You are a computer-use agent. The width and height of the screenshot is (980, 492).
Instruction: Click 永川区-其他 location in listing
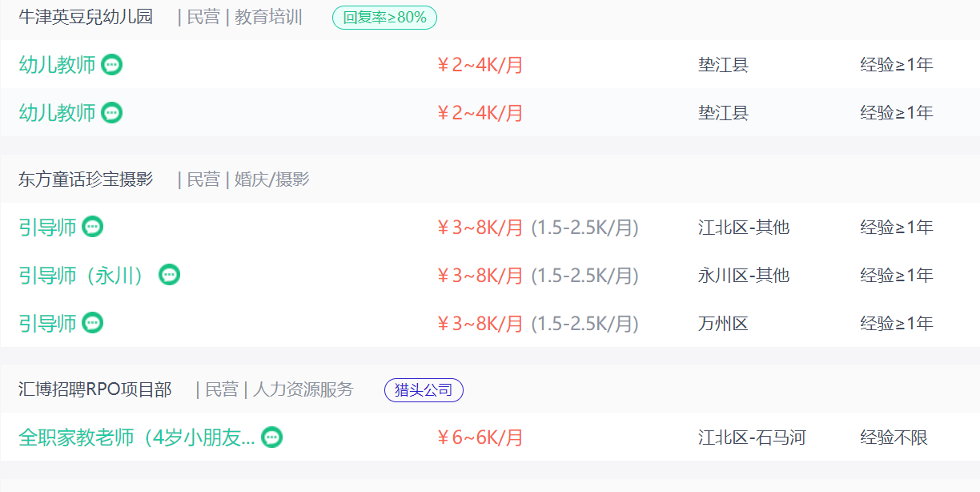pyautogui.click(x=744, y=275)
